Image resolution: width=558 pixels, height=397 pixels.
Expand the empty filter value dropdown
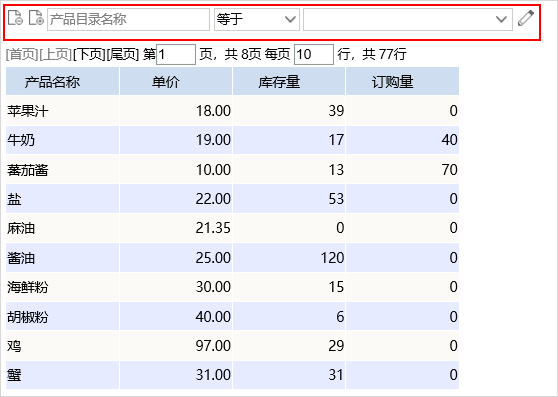(408, 19)
